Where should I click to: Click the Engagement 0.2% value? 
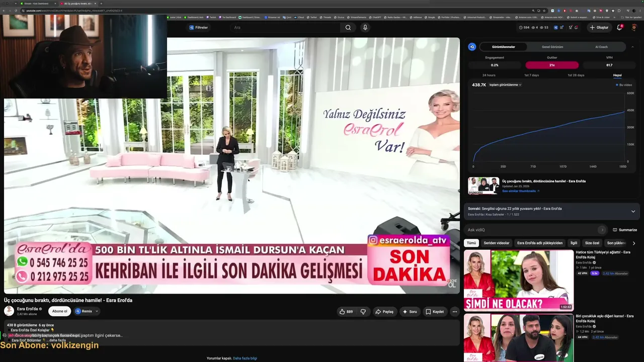[x=495, y=65]
